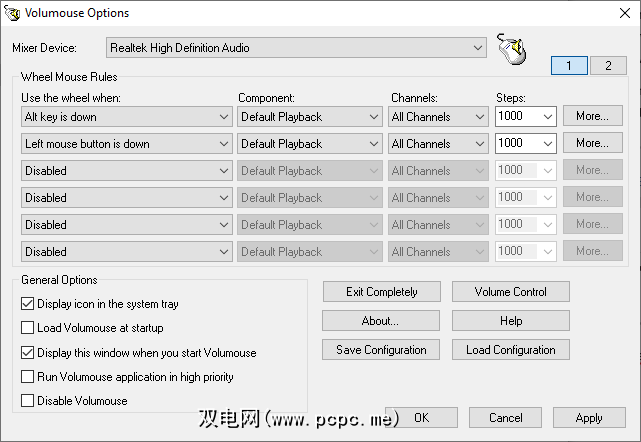Open the About... dialog

[381, 321]
